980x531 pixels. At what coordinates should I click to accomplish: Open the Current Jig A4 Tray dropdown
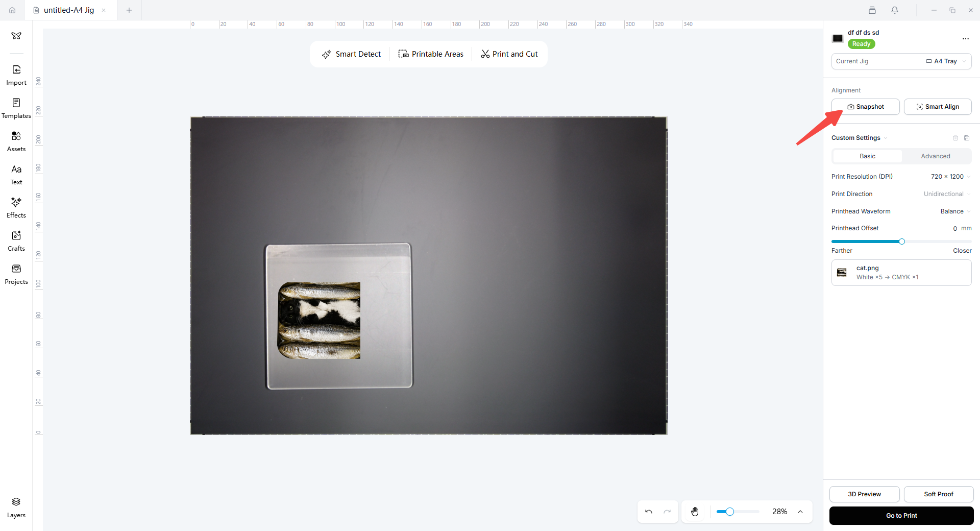pos(901,61)
